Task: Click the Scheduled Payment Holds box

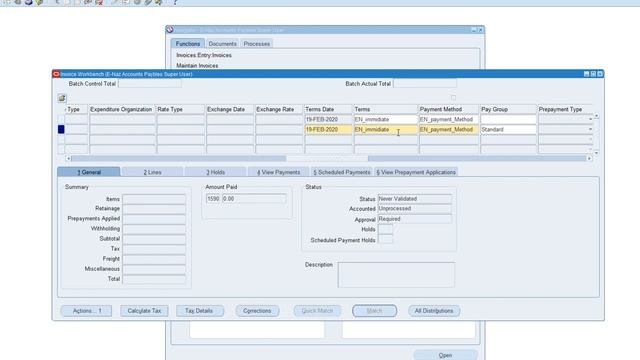Action: click(385, 240)
